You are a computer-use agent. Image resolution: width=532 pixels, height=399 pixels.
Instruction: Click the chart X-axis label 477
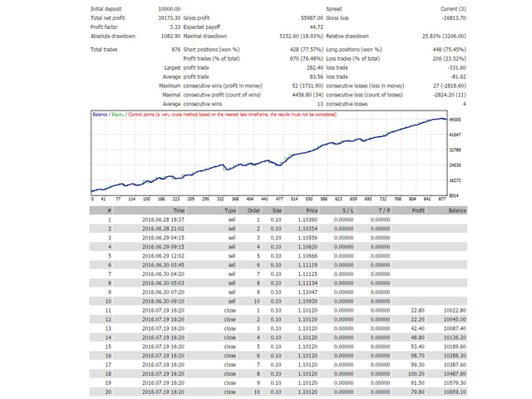[x=279, y=199]
